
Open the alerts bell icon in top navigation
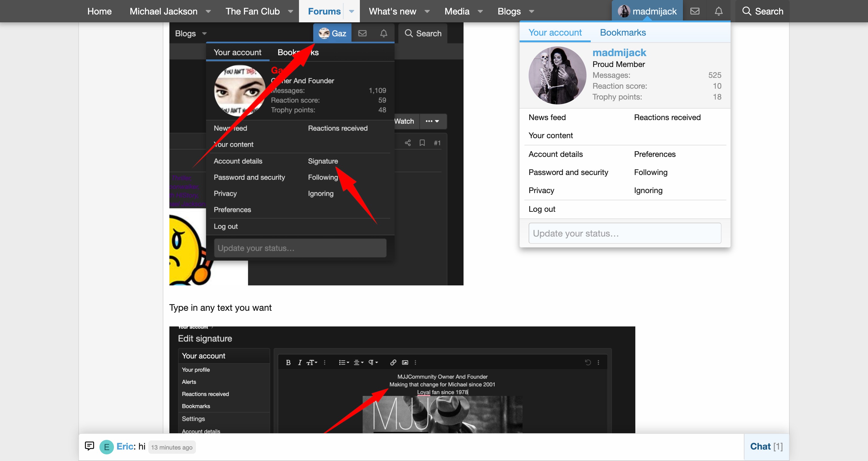point(719,11)
